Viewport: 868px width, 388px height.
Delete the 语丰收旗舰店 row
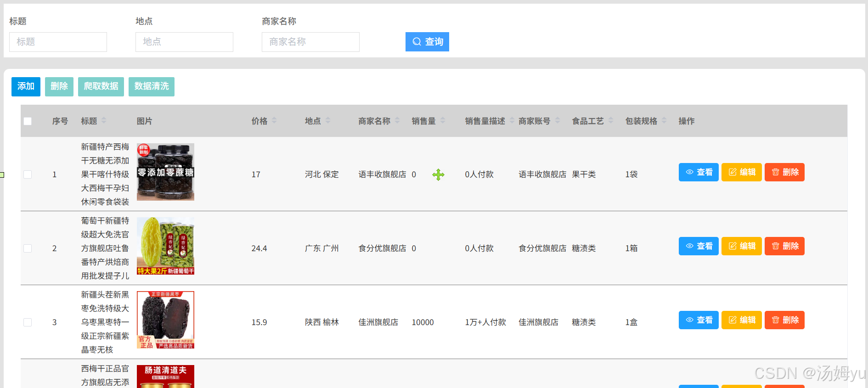tap(784, 172)
